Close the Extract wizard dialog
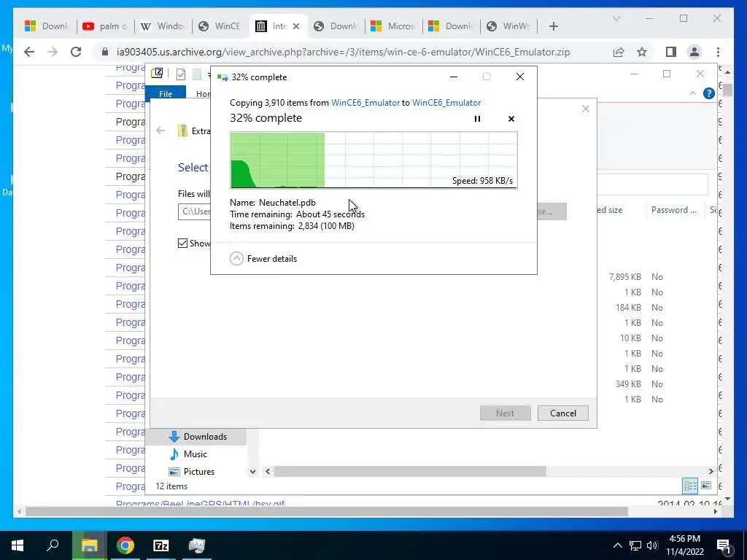Viewport: 747px width, 560px height. pyautogui.click(x=586, y=109)
